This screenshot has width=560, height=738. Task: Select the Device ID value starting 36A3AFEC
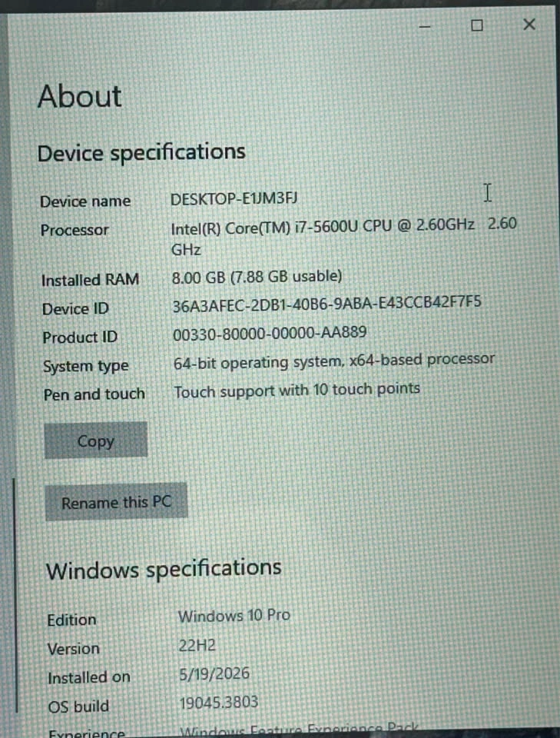coord(326,304)
